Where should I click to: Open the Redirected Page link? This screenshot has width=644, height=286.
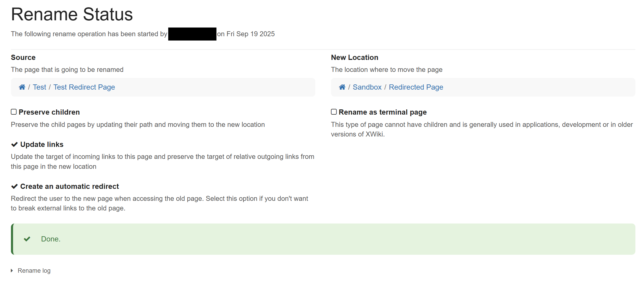pos(416,87)
